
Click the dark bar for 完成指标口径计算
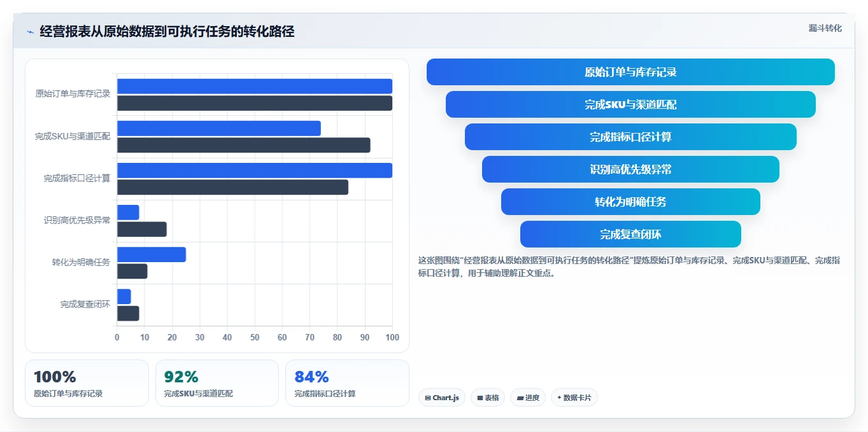(x=232, y=187)
